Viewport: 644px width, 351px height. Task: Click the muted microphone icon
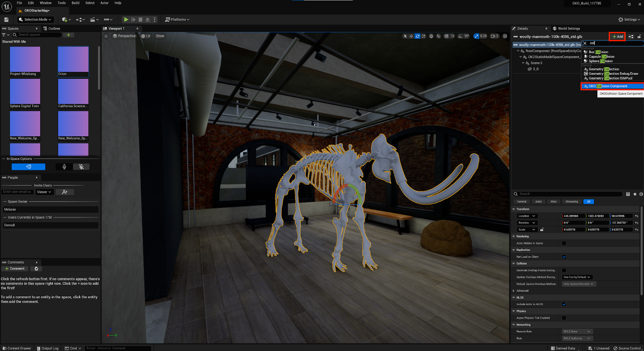pyautogui.click(x=81, y=167)
